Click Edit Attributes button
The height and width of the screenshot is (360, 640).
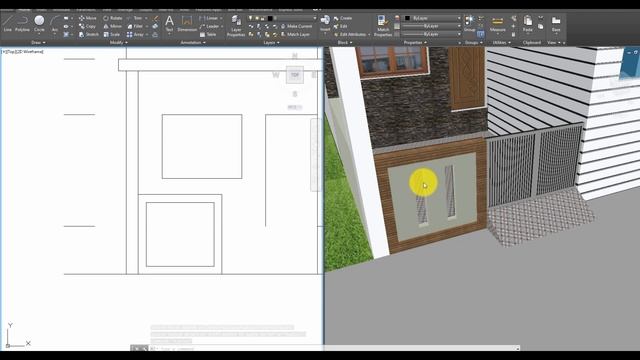pos(350,34)
